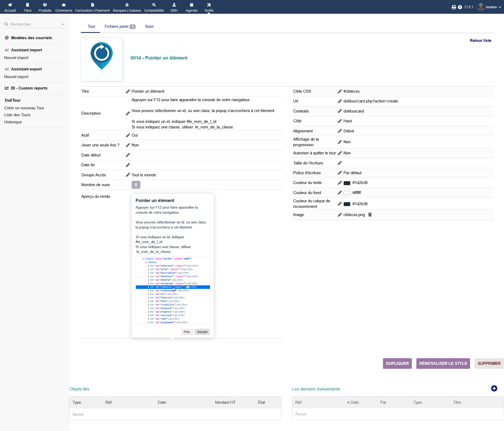Click the print icon in top bar
Screen dimensions: 504x431
click(454, 7)
